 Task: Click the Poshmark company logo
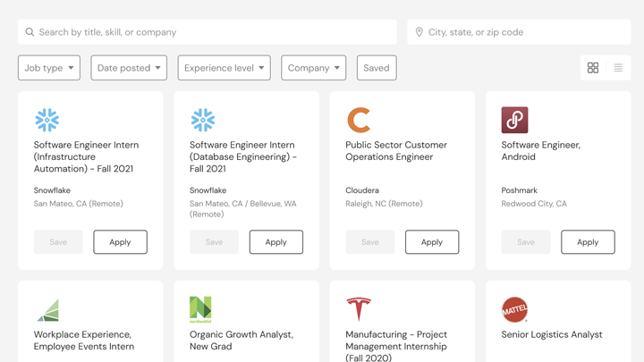(514, 120)
